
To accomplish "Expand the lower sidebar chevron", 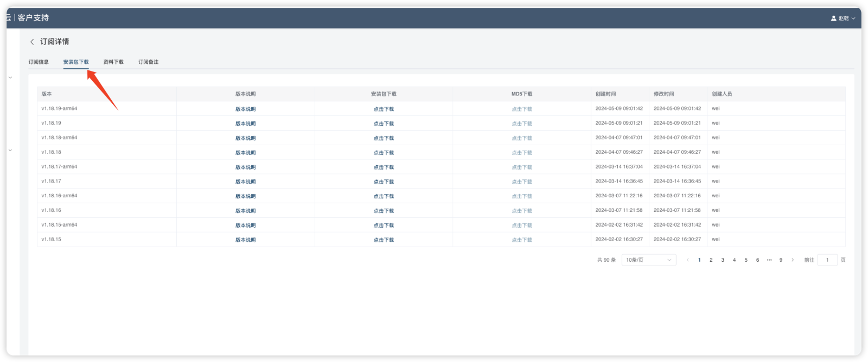I will click(x=10, y=150).
